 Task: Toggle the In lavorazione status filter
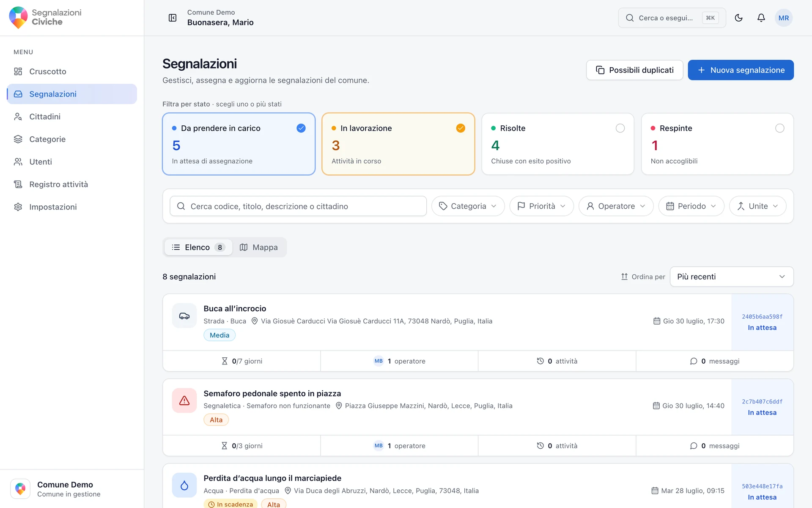[x=398, y=144]
